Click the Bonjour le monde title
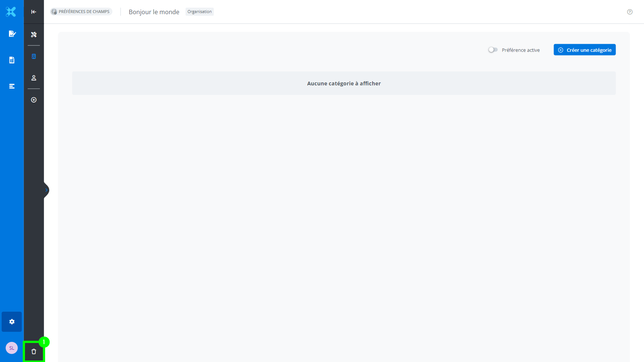The image size is (644, 362). (154, 12)
